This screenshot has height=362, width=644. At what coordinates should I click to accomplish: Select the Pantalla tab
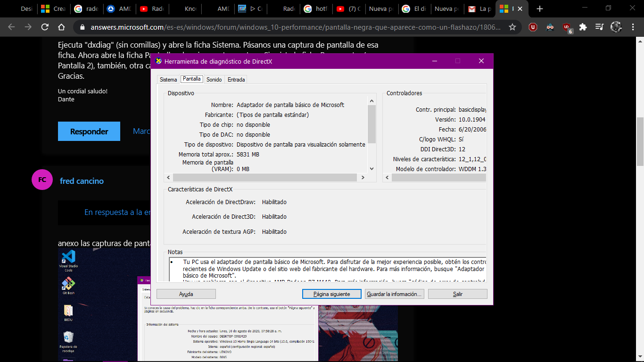192,79
